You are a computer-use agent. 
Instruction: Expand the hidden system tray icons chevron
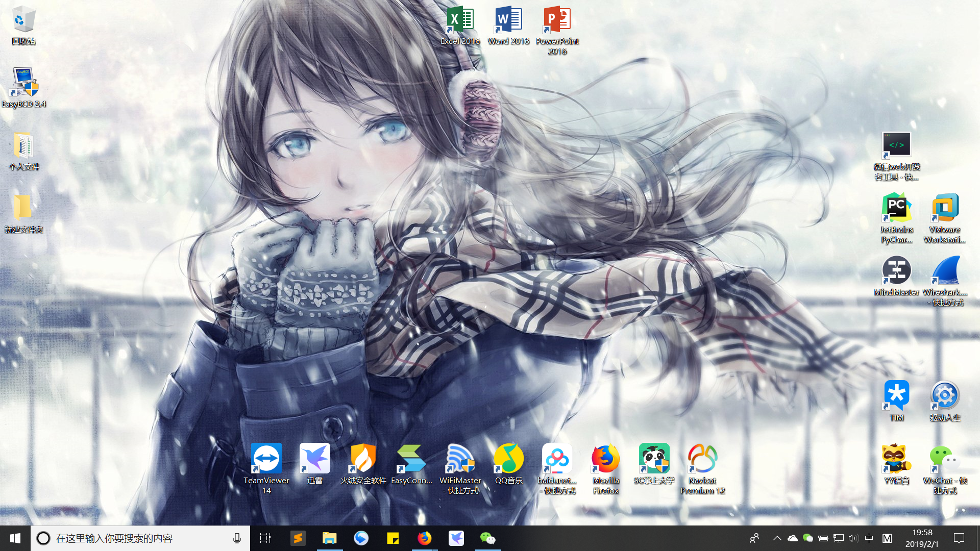tap(777, 538)
